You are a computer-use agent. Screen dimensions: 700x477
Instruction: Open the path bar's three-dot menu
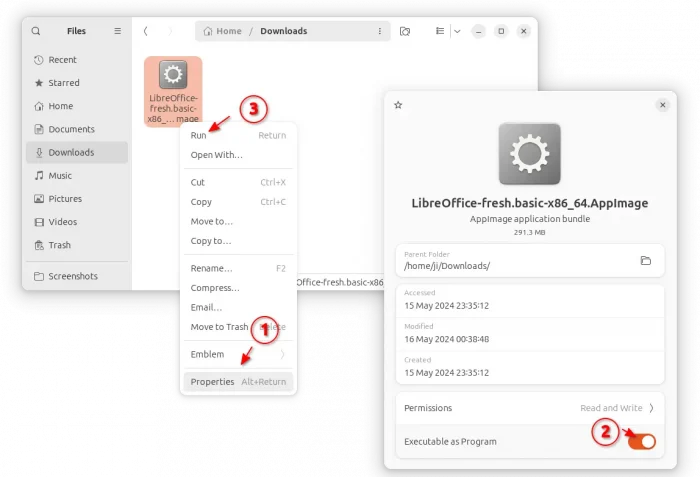379,31
